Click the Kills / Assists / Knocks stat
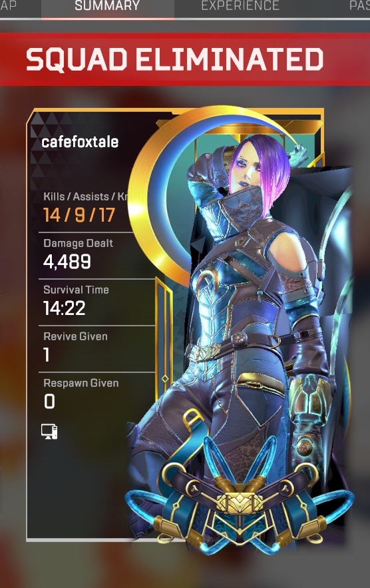 (85, 208)
